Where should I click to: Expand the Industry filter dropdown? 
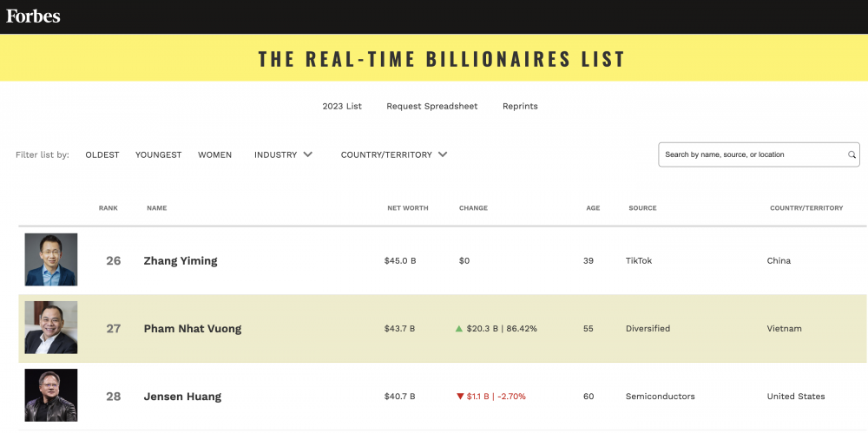click(284, 155)
